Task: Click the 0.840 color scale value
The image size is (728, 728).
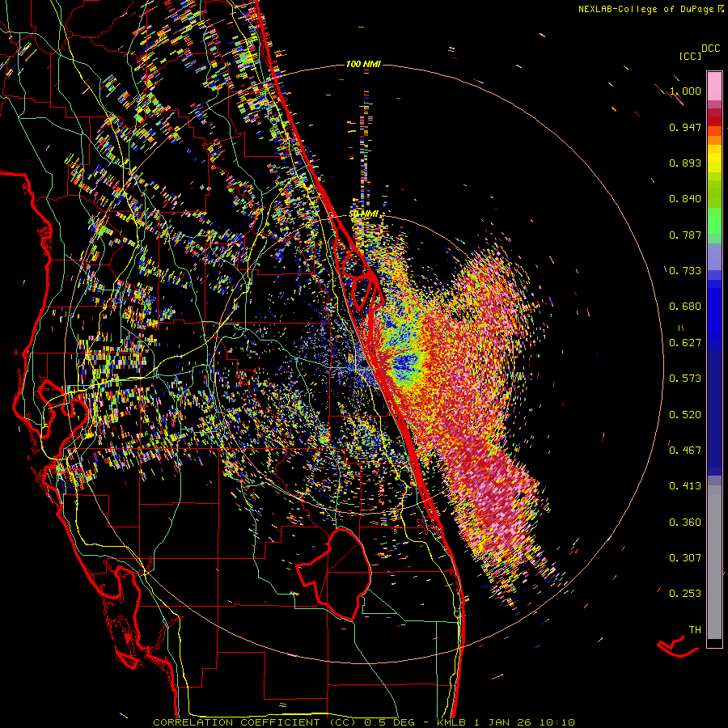Action: point(685,199)
